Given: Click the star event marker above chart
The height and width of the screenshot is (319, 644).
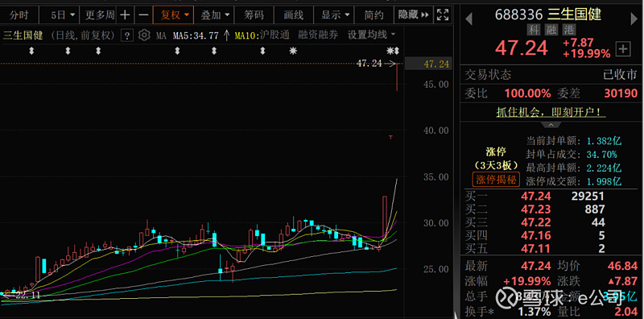Looking at the screenshot, I should pyautogui.click(x=293, y=51).
